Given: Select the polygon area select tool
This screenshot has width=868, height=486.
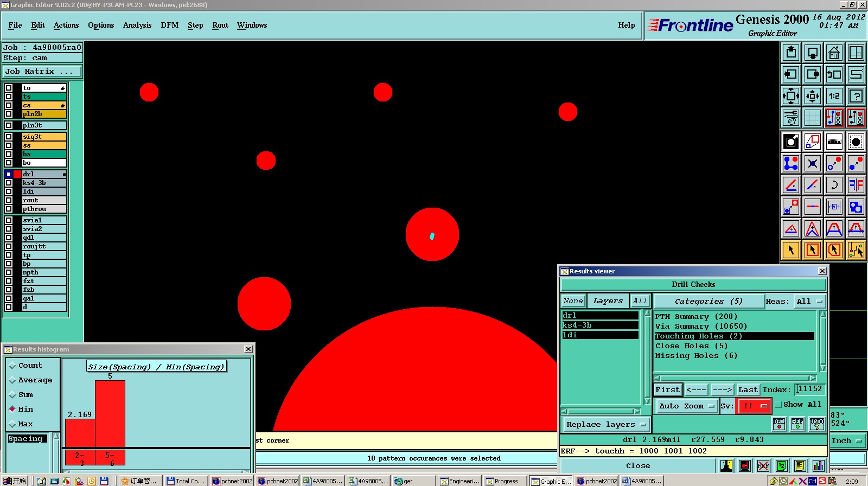Looking at the screenshot, I should [x=834, y=250].
